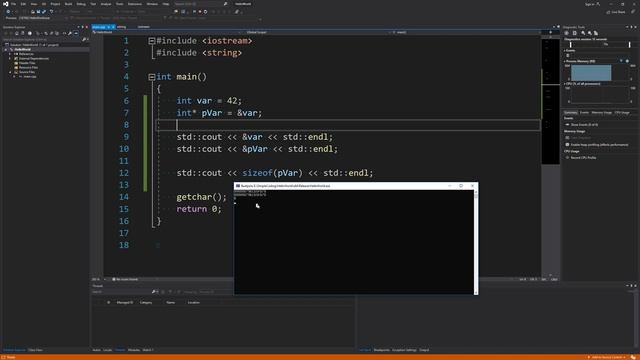Toggle Enable heap profiling checkbox
This screenshot has height=360, width=640.
[x=567, y=144]
